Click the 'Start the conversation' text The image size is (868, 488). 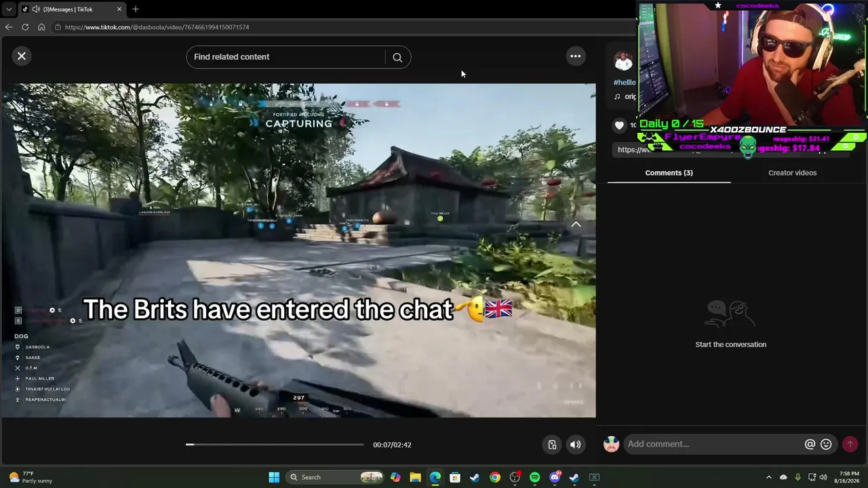[731, 344]
